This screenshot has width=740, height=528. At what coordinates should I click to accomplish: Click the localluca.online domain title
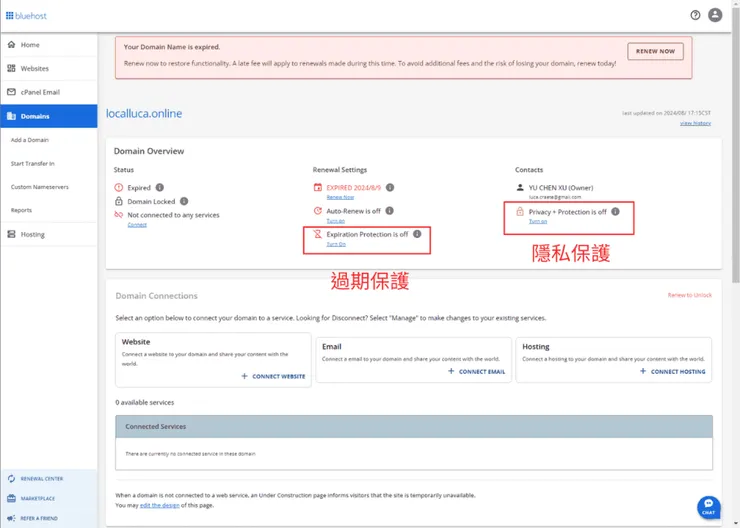point(144,113)
